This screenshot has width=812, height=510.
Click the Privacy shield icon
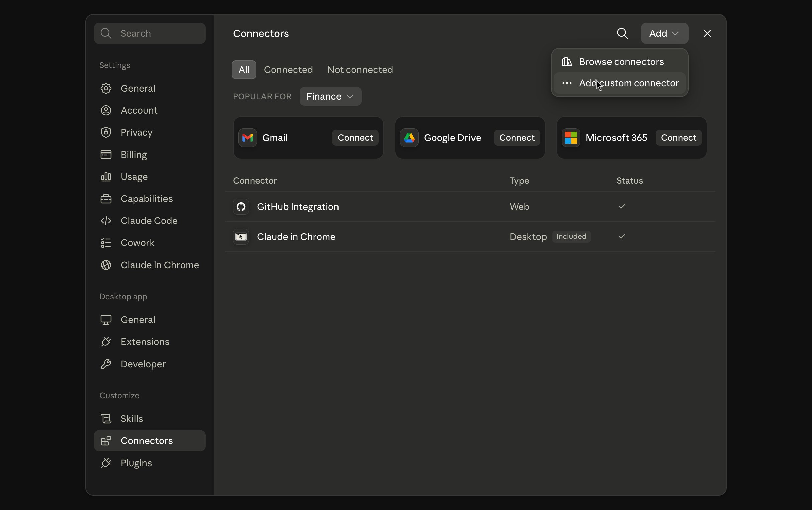click(x=106, y=132)
